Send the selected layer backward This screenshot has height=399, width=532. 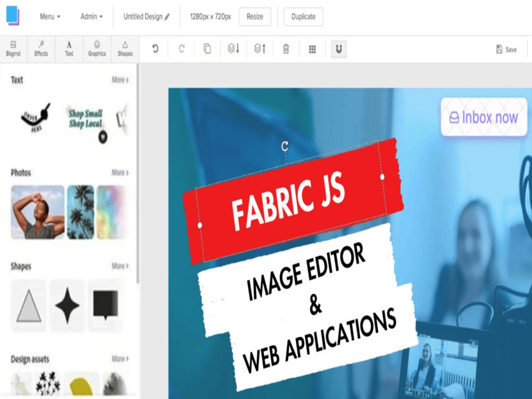234,49
